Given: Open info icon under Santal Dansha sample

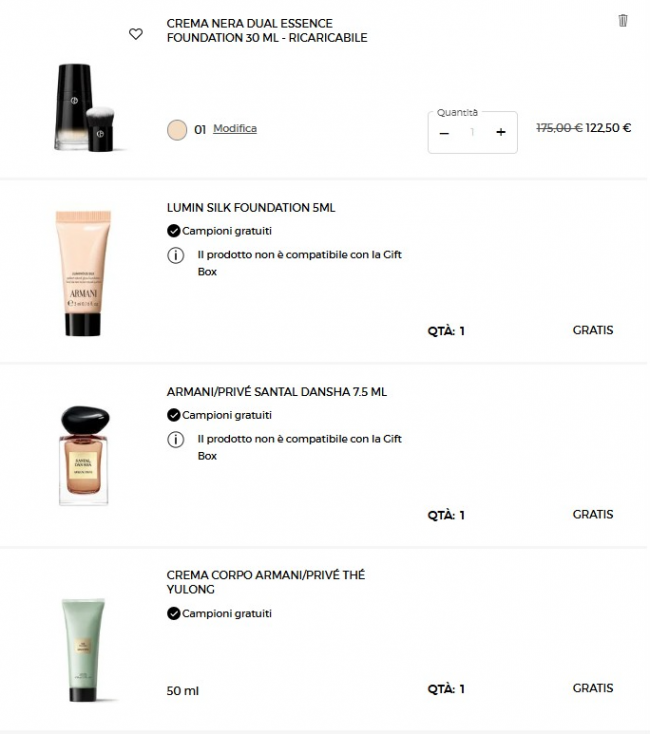Looking at the screenshot, I should [175, 440].
